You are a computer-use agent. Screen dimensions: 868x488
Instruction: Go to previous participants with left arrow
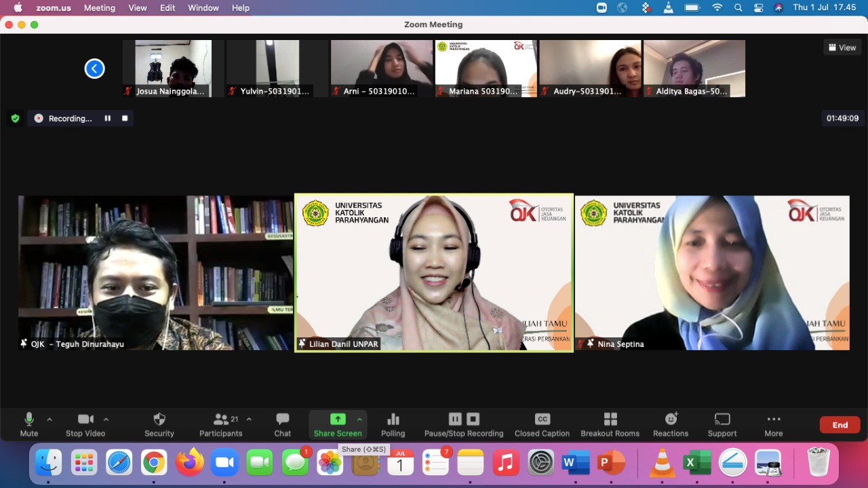click(x=94, y=69)
